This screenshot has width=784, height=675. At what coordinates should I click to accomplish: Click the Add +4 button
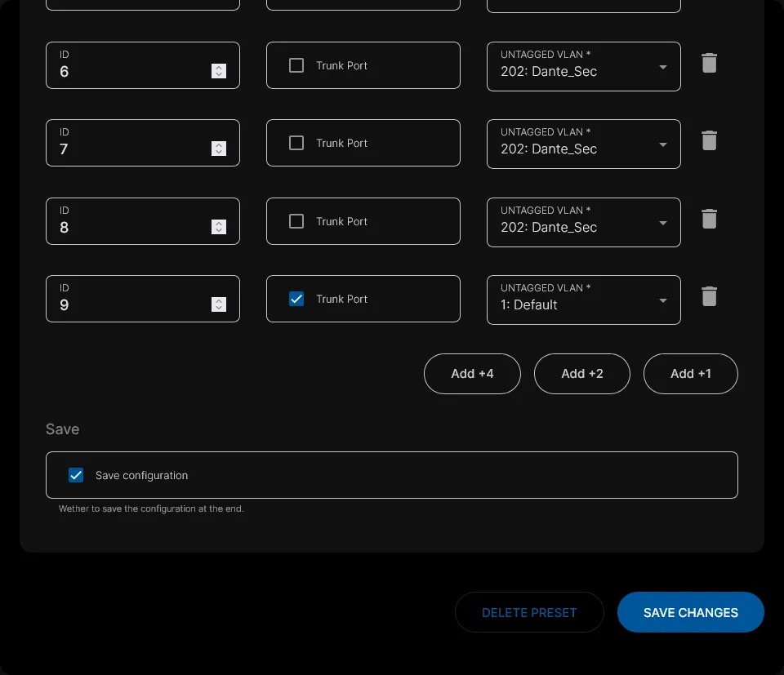coord(472,374)
